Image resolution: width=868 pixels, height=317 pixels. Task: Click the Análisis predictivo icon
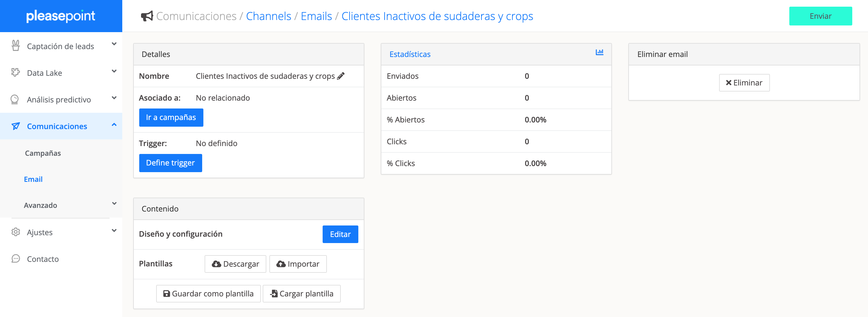pos(15,99)
